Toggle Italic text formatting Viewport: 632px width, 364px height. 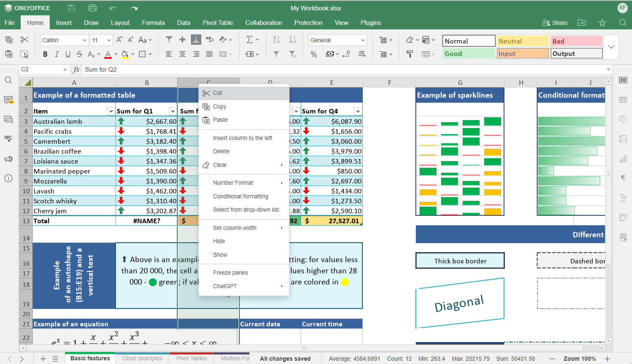pos(57,54)
